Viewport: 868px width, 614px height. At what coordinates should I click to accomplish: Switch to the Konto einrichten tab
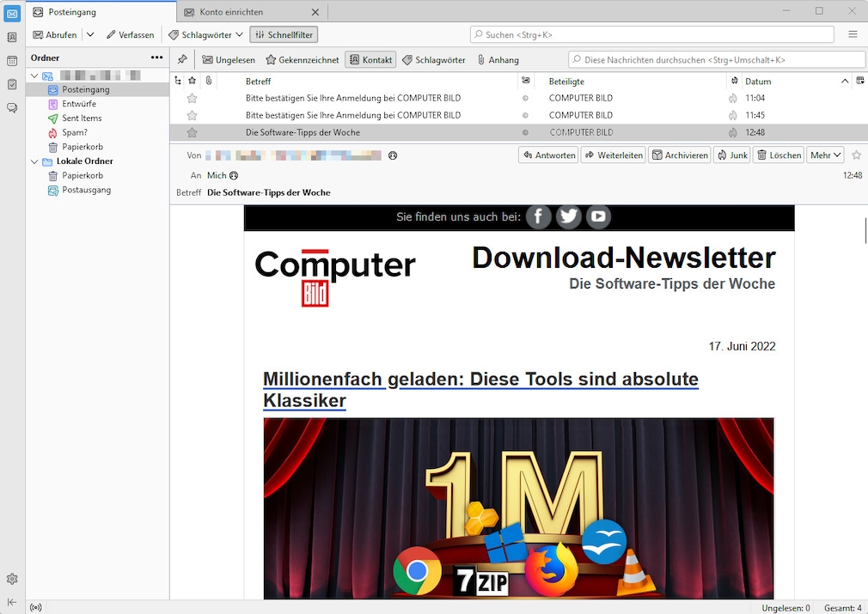(x=231, y=12)
